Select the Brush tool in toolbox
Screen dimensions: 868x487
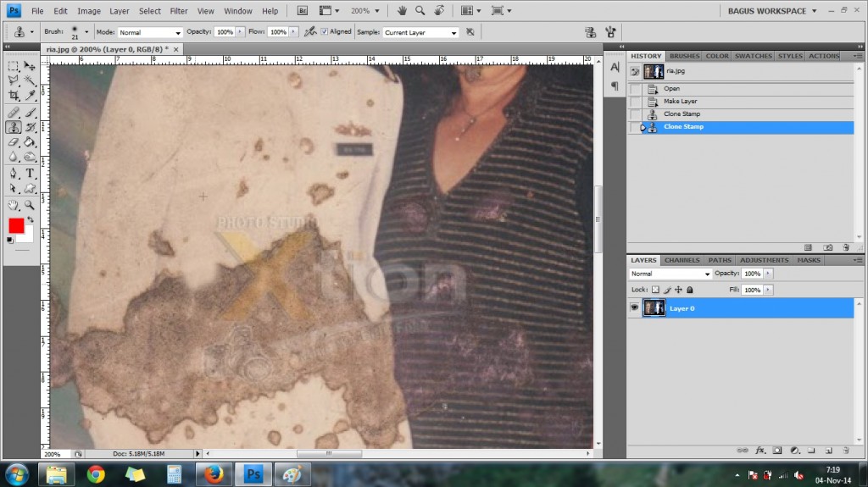(x=30, y=113)
